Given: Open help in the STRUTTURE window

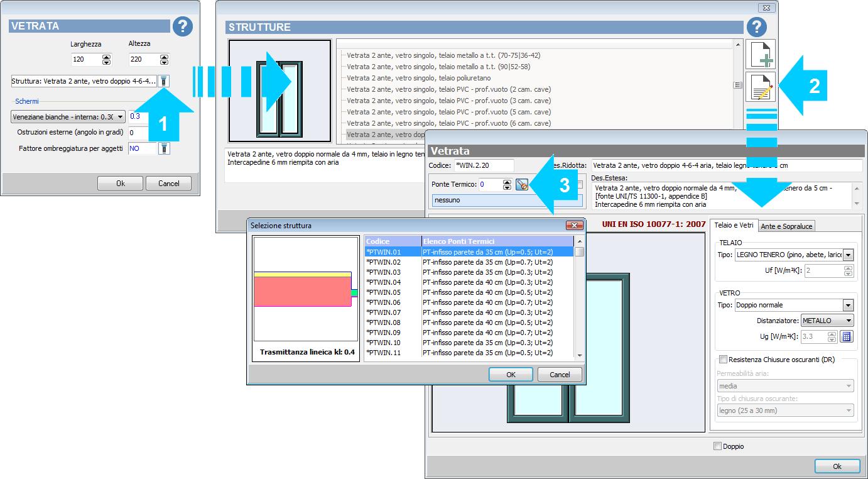Looking at the screenshot, I should click(x=756, y=26).
